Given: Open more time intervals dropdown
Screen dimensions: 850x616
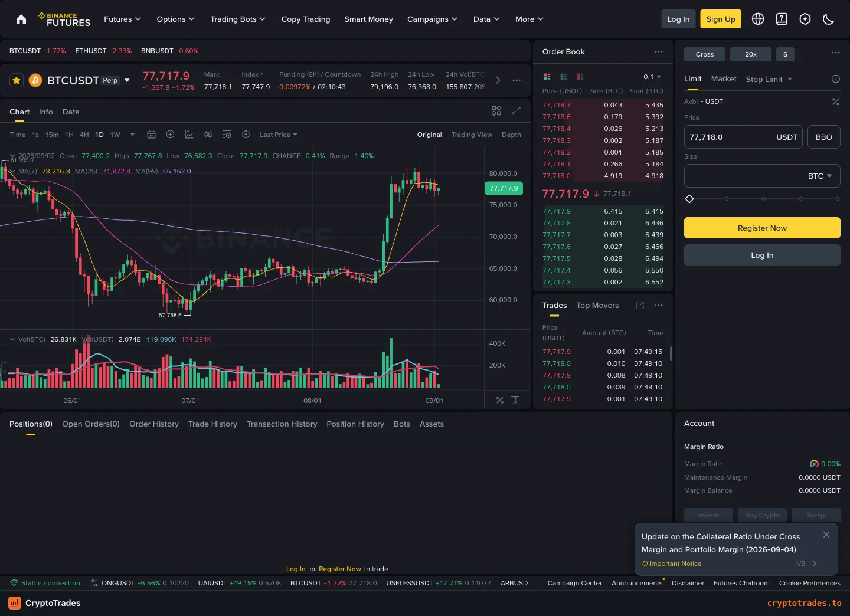Looking at the screenshot, I should pos(132,135).
